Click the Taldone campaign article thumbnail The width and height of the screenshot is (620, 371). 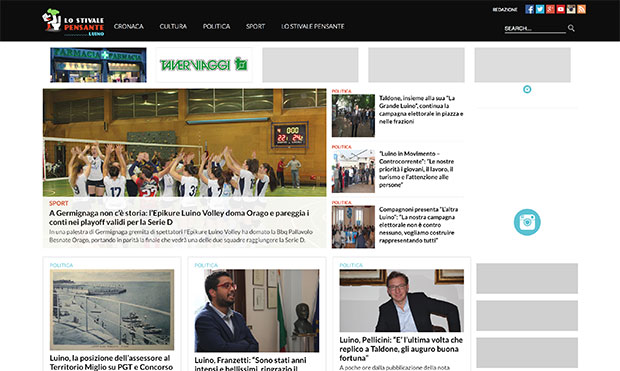pyautogui.click(x=353, y=115)
